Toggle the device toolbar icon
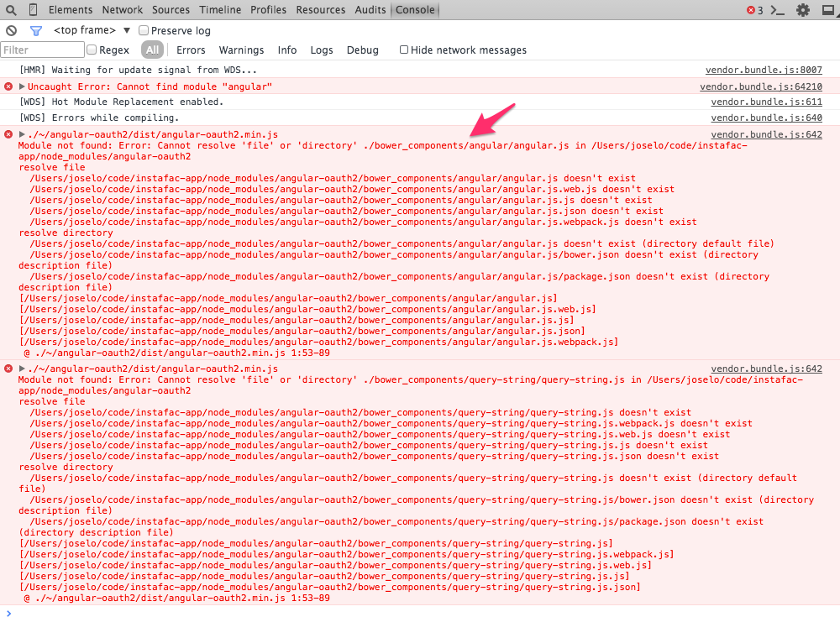This screenshot has width=840, height=617. [x=31, y=9]
